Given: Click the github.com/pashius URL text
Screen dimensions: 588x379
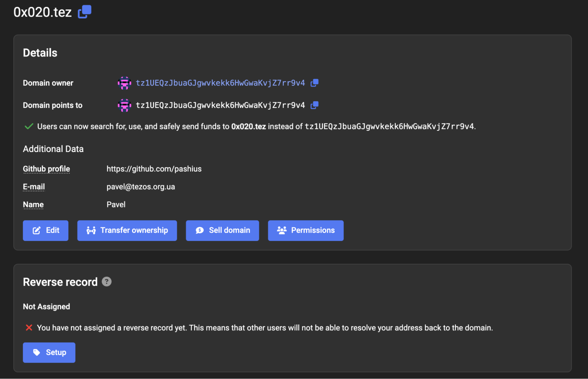Looking at the screenshot, I should pyautogui.click(x=154, y=169).
